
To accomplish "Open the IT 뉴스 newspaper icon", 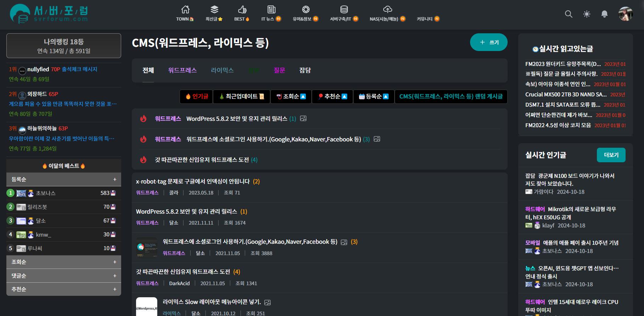I will 271,10.
